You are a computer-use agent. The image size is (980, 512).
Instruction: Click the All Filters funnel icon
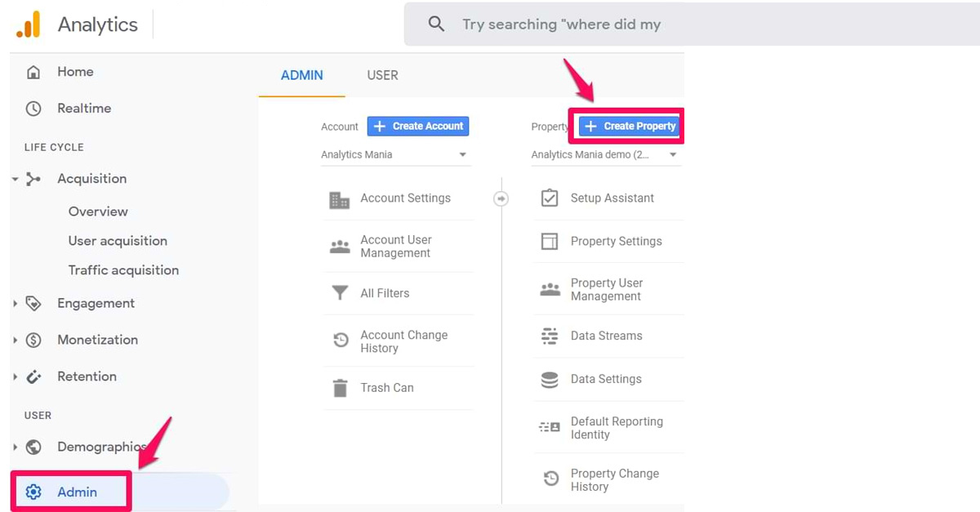[340, 293]
